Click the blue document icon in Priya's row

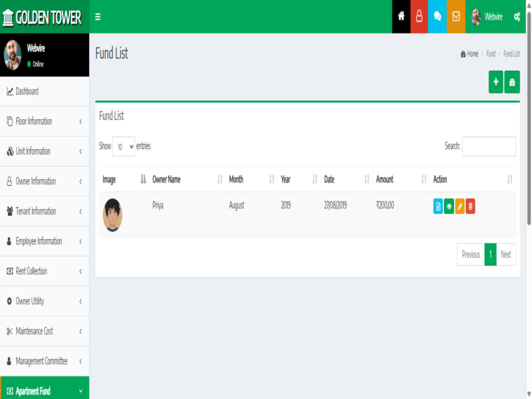pos(438,206)
